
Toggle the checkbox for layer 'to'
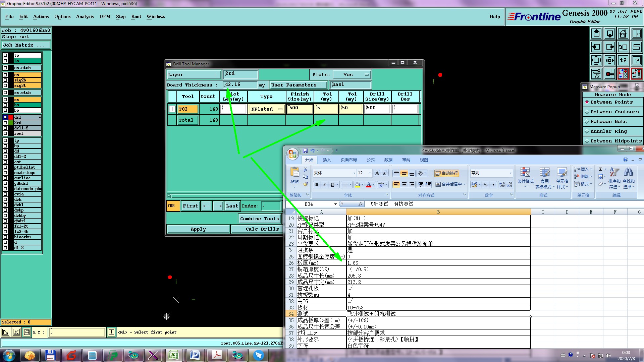tap(5, 55)
